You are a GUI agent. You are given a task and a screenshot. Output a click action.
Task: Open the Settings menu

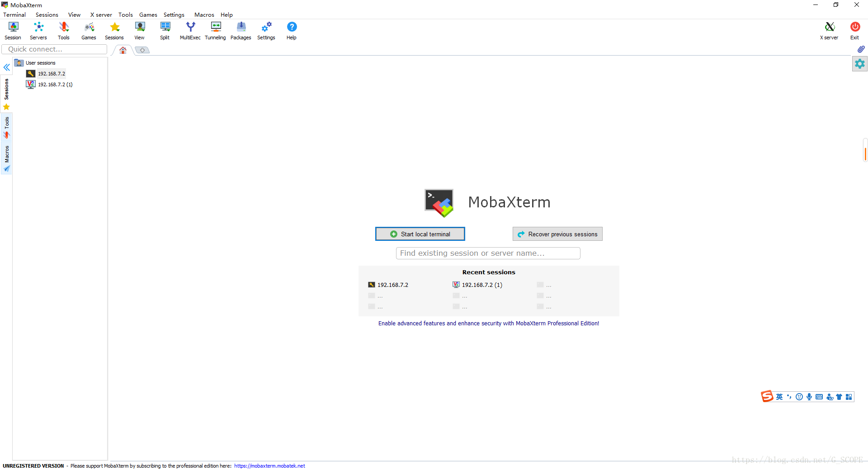(174, 14)
